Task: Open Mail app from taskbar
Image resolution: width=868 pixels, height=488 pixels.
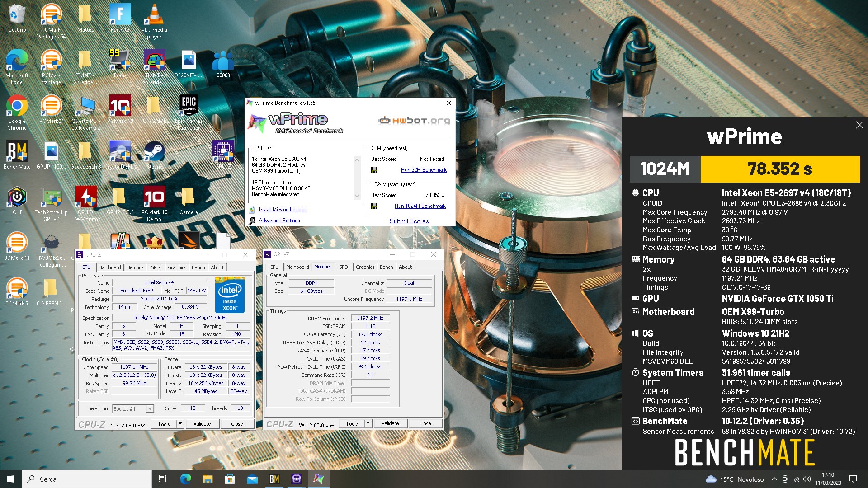Action: pyautogui.click(x=252, y=479)
